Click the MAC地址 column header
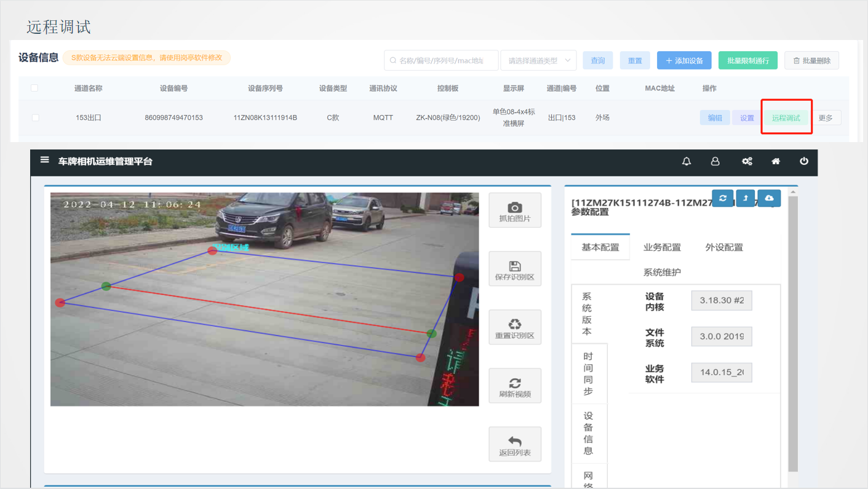The width and height of the screenshot is (868, 489). (x=659, y=88)
